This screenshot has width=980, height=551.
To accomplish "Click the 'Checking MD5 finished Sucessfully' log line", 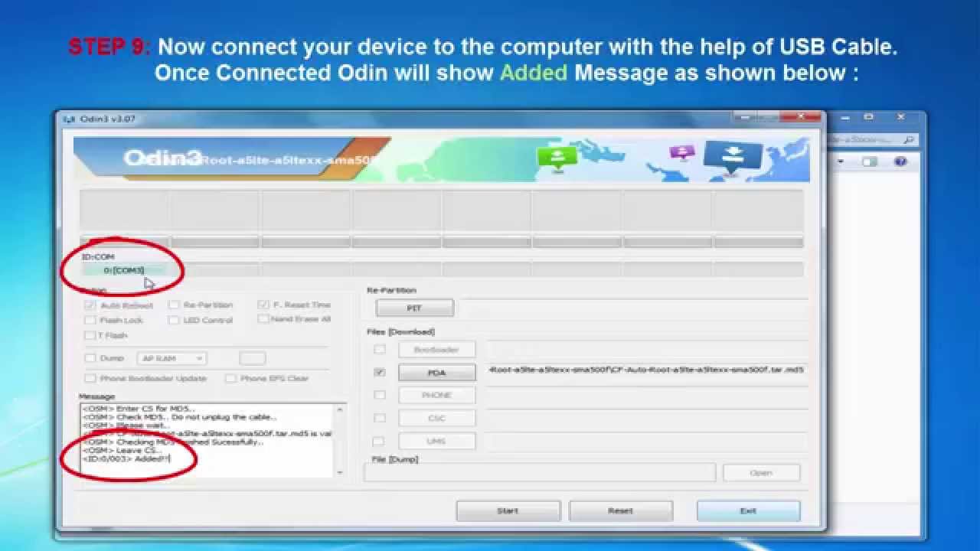I will [173, 442].
